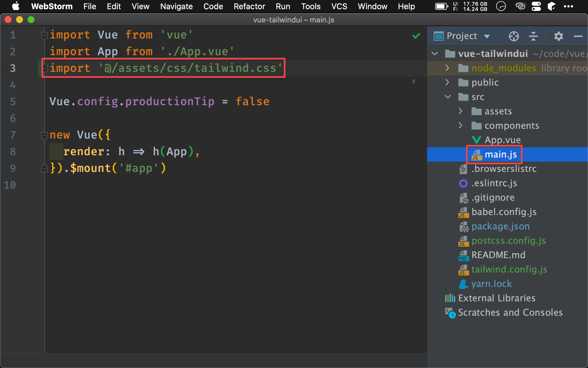This screenshot has height=368, width=588.
Task: Click the README.md markdown icon
Action: pos(463,255)
